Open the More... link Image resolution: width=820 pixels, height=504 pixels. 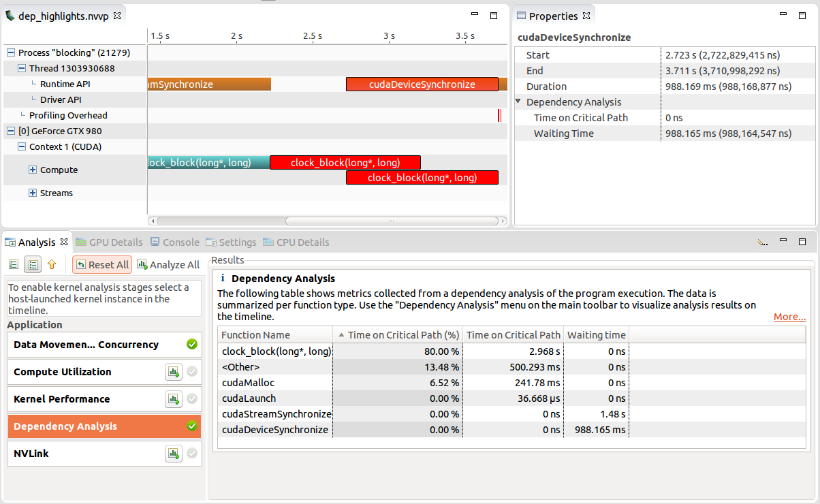coord(789,316)
